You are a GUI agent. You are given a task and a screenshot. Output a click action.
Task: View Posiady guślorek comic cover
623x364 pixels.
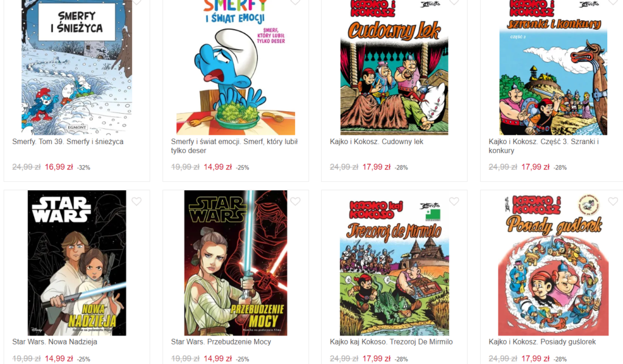coord(553,263)
